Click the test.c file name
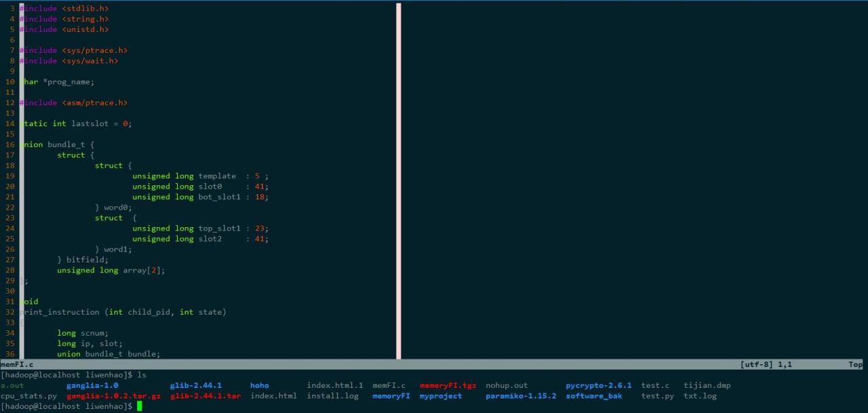This screenshot has height=413, width=868. coord(656,385)
